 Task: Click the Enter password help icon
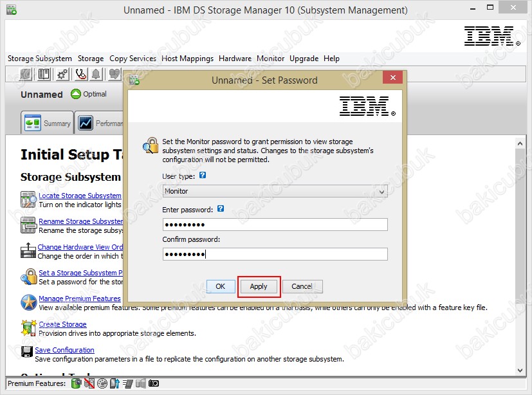(221, 208)
